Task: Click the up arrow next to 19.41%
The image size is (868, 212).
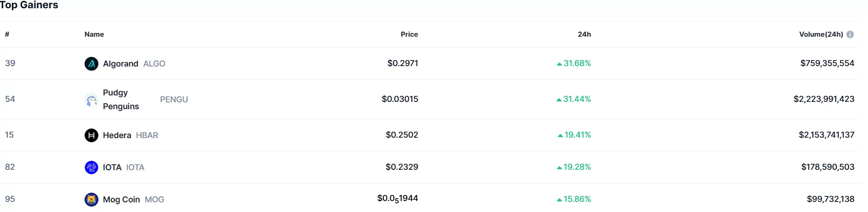Action: click(x=560, y=135)
